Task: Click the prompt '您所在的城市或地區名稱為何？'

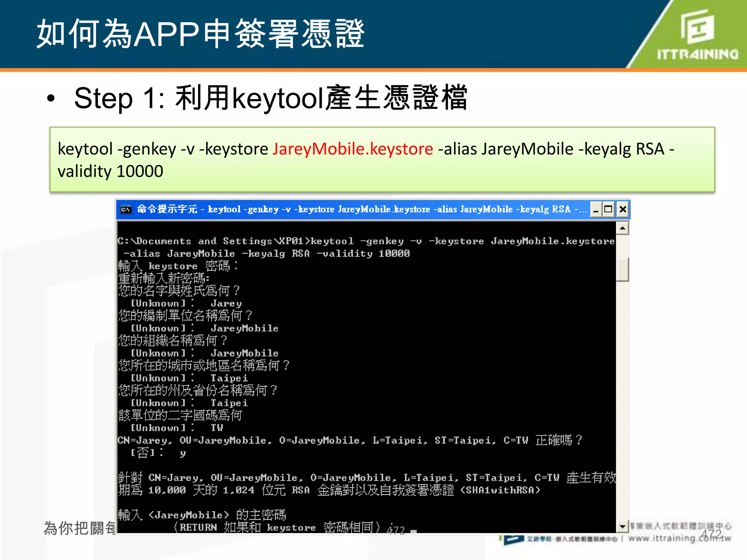Action: 204,365
